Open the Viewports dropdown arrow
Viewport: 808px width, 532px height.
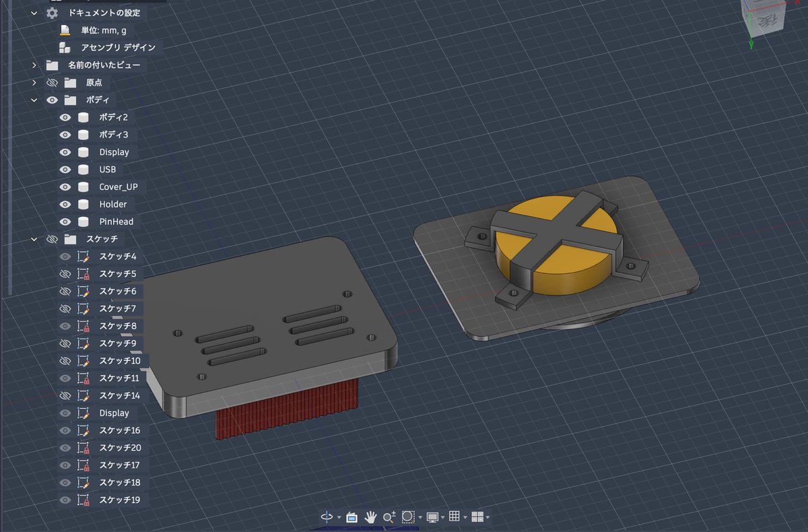tap(487, 517)
